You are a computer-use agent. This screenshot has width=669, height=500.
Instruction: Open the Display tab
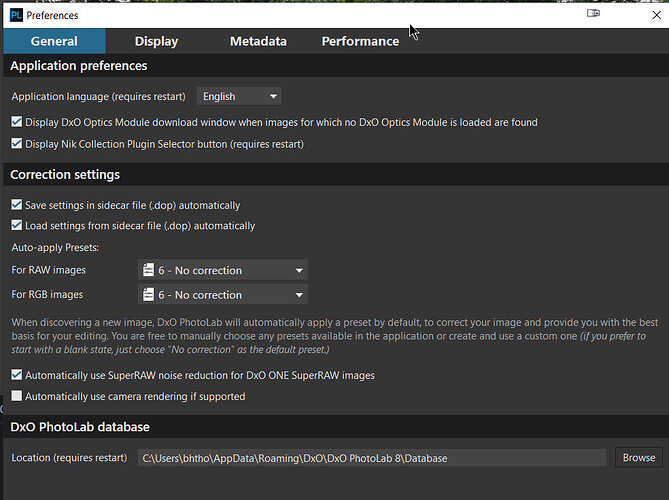pyautogui.click(x=156, y=41)
